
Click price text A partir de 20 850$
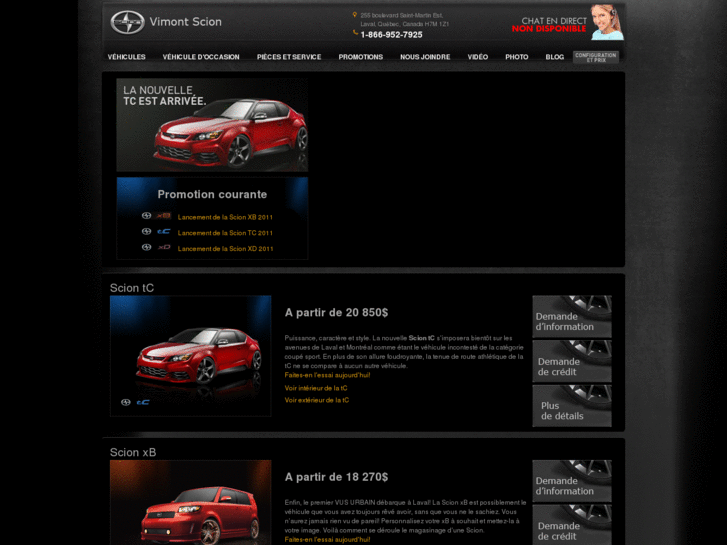[336, 313]
